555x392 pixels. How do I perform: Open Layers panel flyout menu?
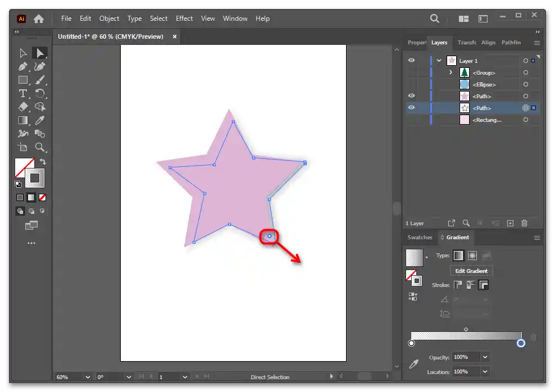(x=537, y=43)
